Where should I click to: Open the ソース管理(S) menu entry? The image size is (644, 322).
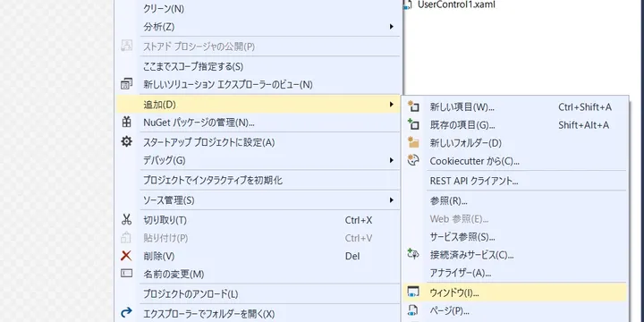click(x=258, y=200)
